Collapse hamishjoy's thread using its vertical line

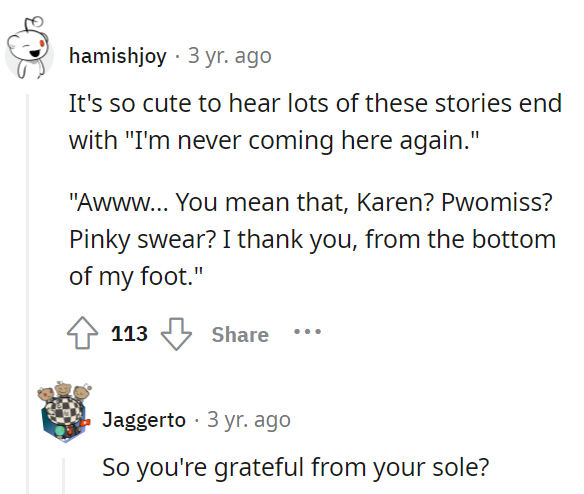pos(27,294)
